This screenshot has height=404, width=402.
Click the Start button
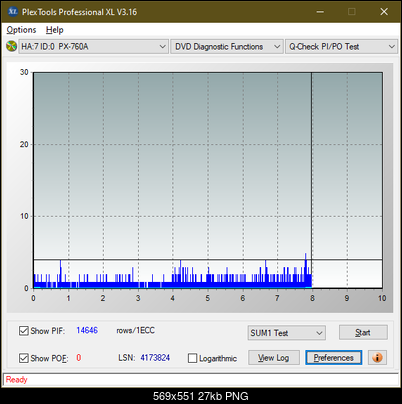pyautogui.click(x=363, y=332)
